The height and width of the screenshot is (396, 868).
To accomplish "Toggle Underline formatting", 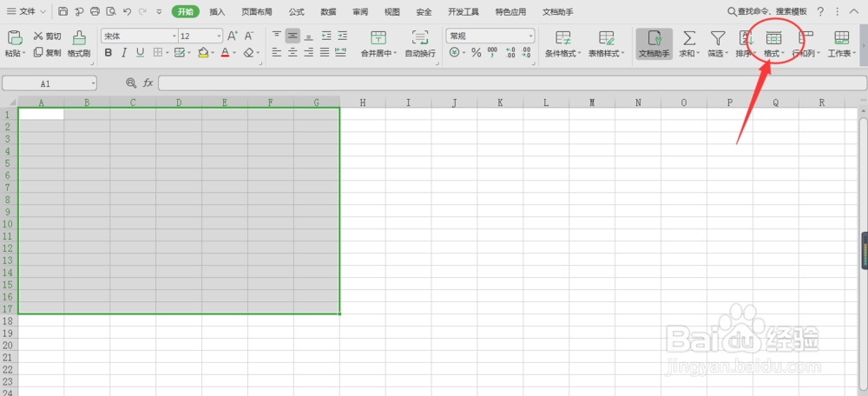I will (141, 53).
